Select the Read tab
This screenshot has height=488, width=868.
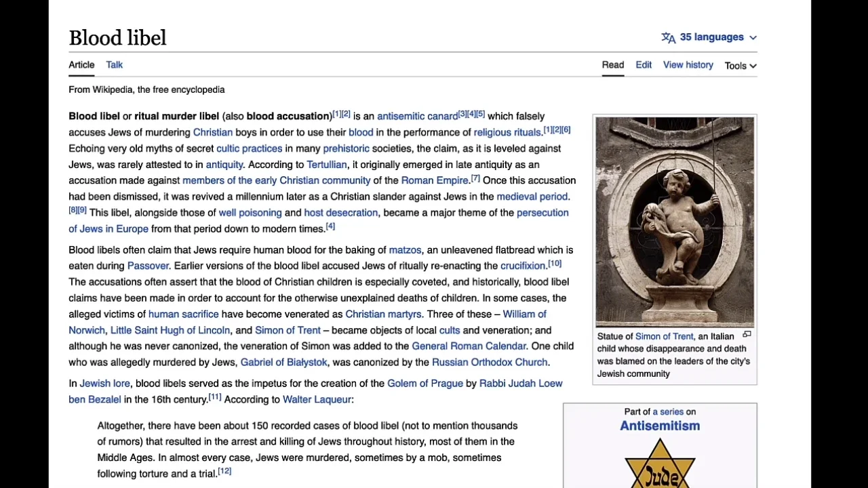[612, 65]
